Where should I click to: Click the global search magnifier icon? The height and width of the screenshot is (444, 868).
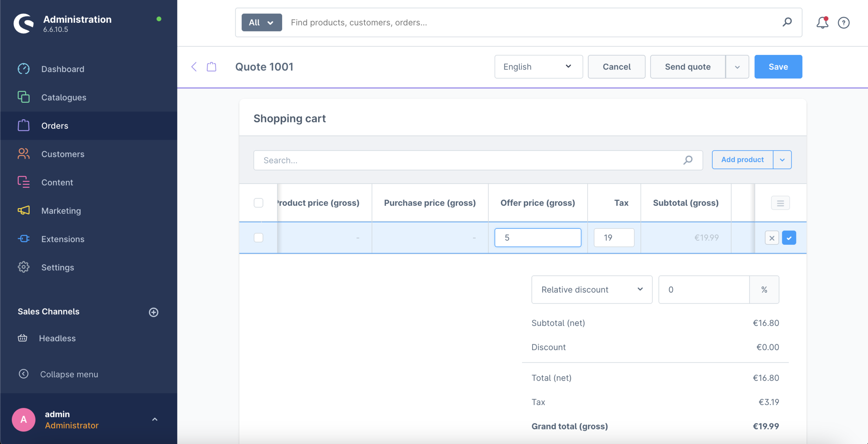point(787,22)
